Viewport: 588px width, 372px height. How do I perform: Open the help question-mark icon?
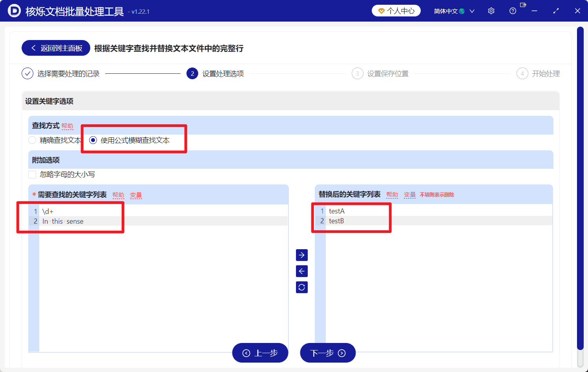pos(513,11)
